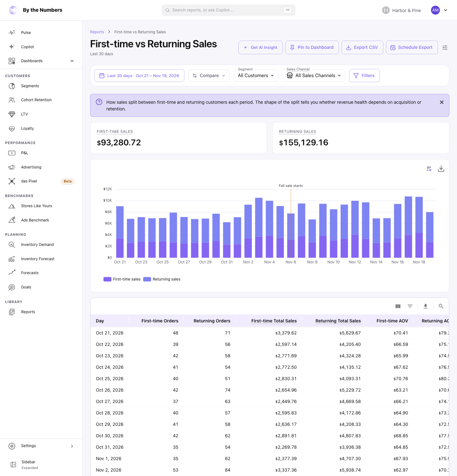
Task: Open the das Pixel page
Action: pyautogui.click(x=41, y=181)
